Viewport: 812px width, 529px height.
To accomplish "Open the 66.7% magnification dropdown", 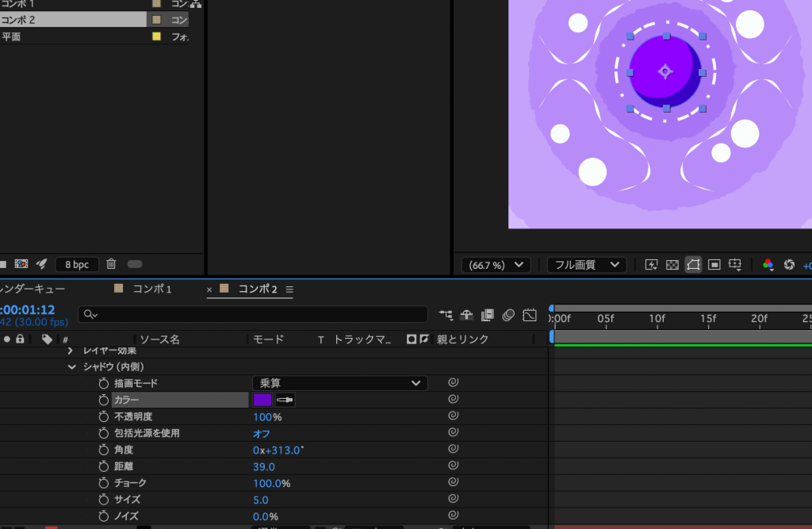I will 496,265.
